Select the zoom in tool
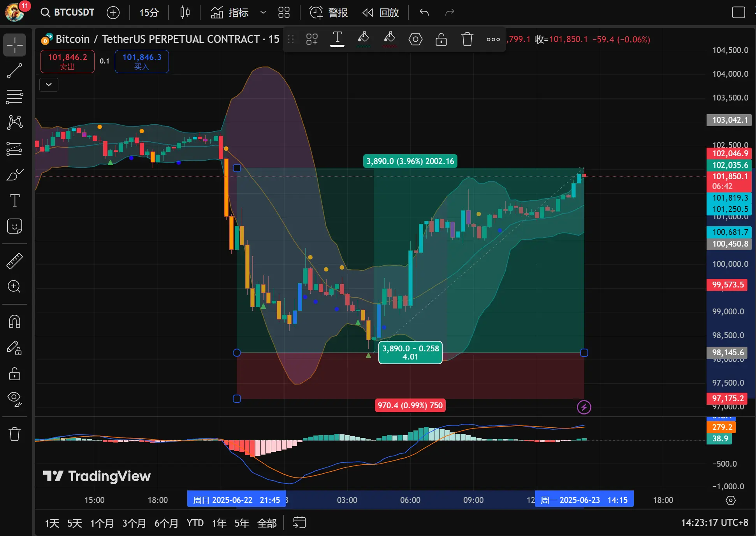The width and height of the screenshot is (756, 536). coord(15,287)
